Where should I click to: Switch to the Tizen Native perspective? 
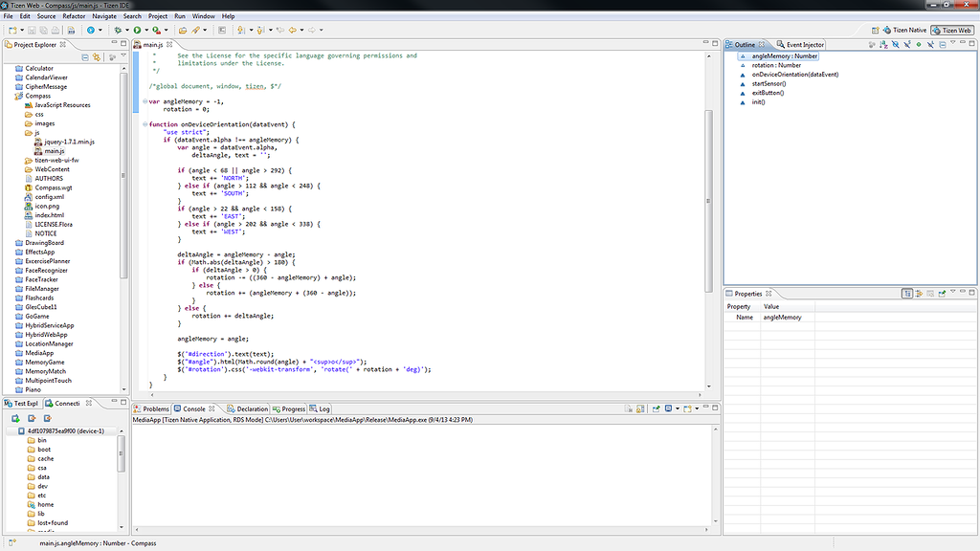coord(904,31)
